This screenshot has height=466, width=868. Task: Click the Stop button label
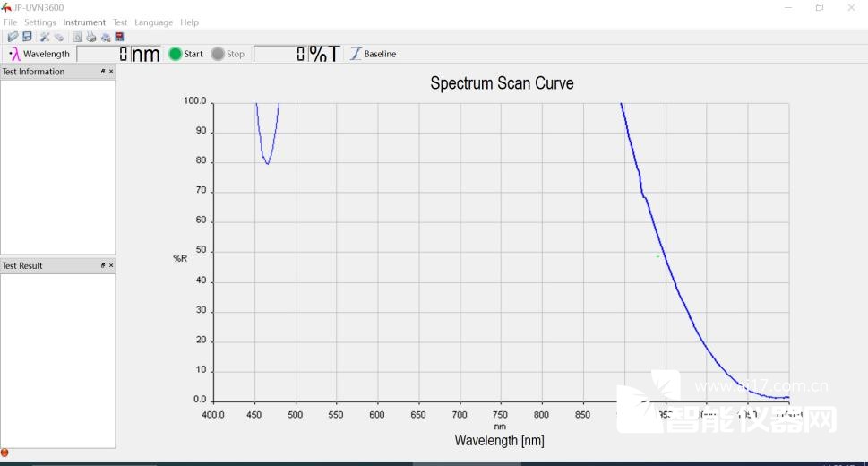236,54
